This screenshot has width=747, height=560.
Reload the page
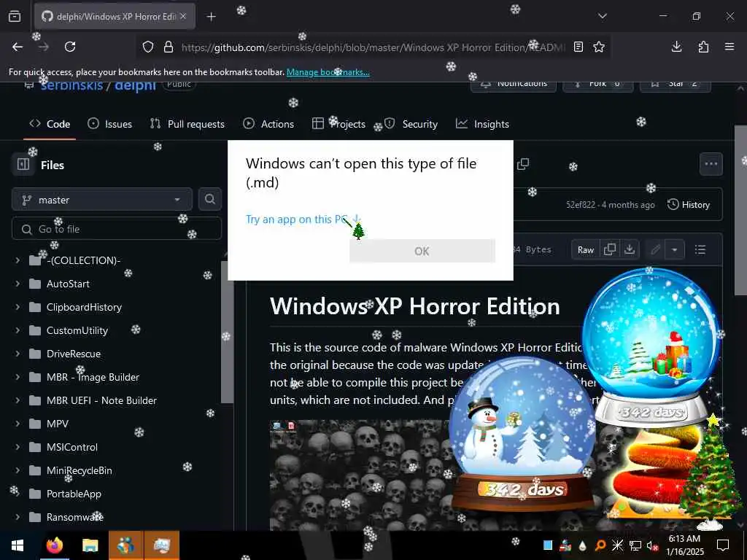pyautogui.click(x=70, y=47)
